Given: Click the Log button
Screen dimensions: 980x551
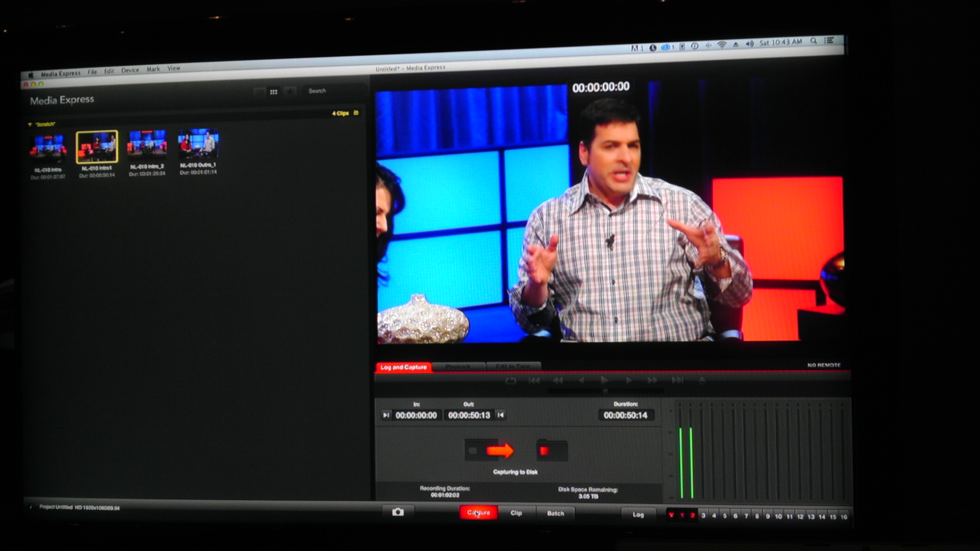Looking at the screenshot, I should pyautogui.click(x=638, y=515).
